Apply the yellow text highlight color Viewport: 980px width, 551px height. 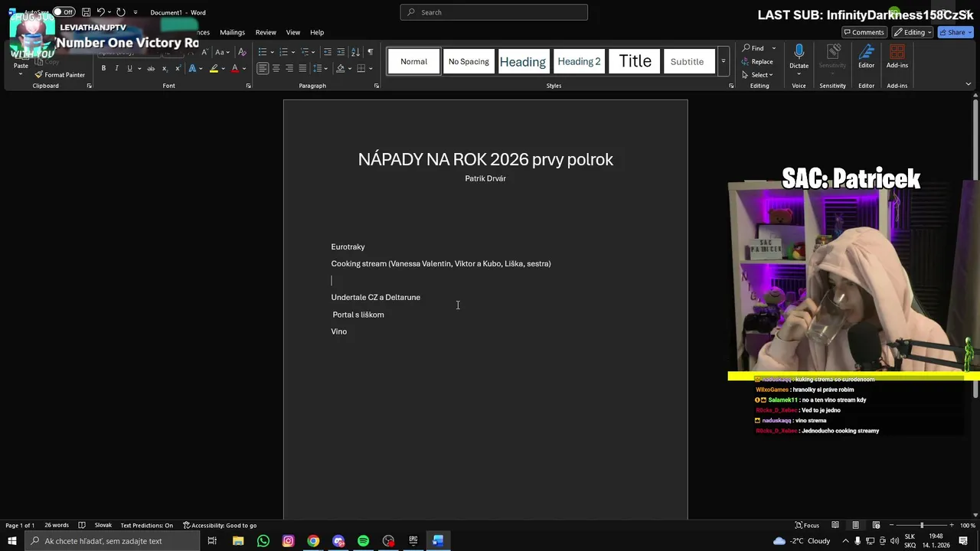pos(214,69)
